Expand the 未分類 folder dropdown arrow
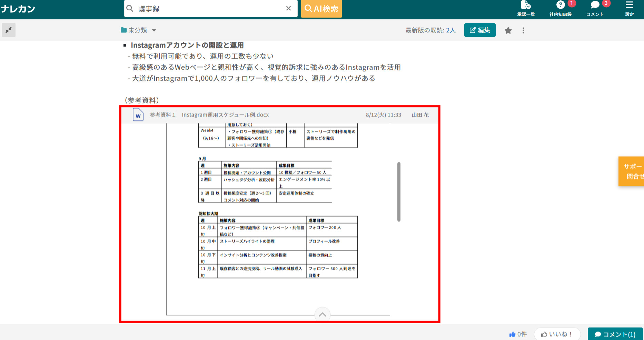Image resolution: width=644 pixels, height=340 pixels. click(x=154, y=30)
